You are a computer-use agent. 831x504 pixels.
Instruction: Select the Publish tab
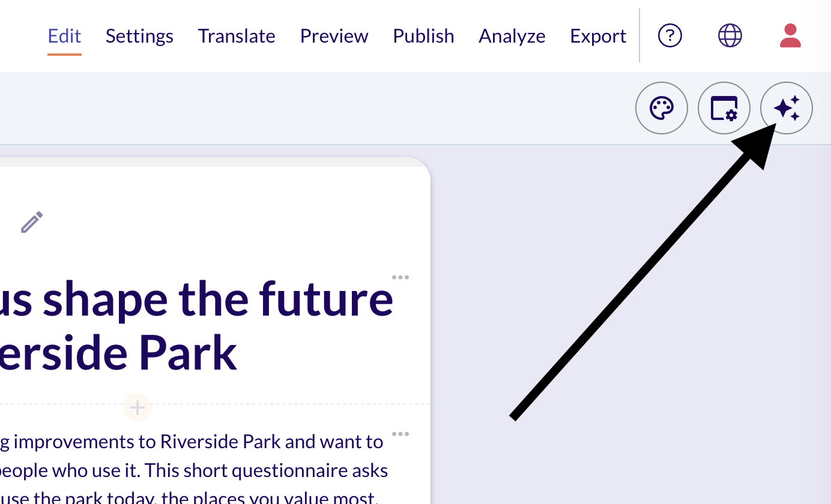423,36
